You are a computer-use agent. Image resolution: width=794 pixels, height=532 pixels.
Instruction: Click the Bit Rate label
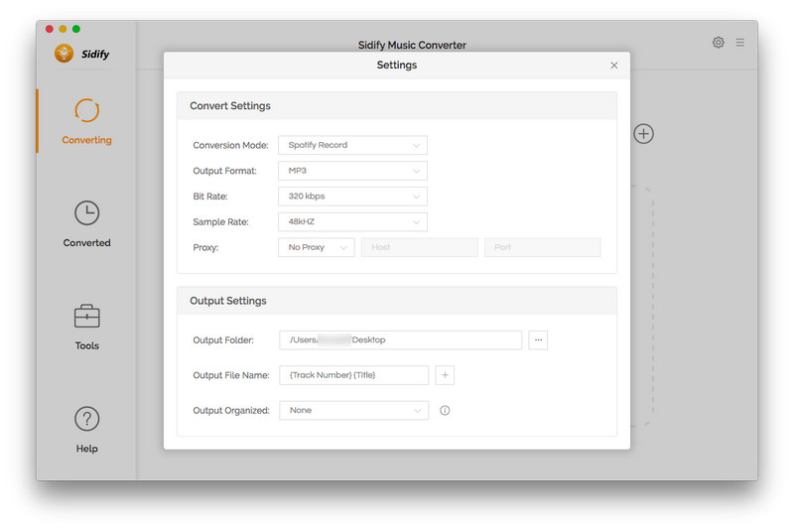210,197
